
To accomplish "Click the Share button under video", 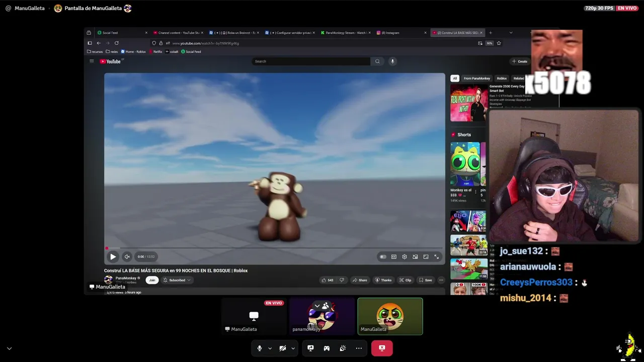I will click(360, 280).
